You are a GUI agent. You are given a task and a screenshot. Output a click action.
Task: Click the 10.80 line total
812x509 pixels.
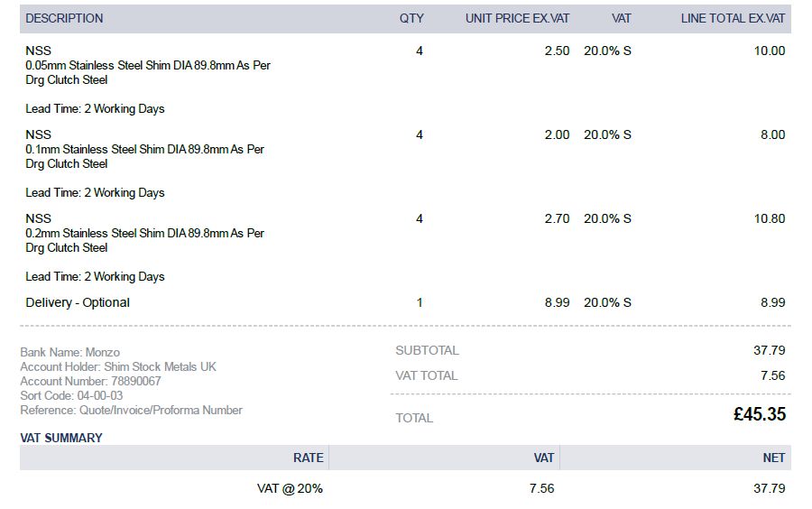tap(769, 219)
